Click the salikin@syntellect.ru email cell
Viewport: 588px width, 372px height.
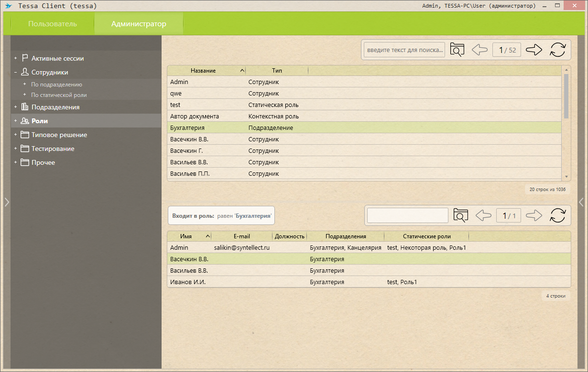pyautogui.click(x=242, y=247)
